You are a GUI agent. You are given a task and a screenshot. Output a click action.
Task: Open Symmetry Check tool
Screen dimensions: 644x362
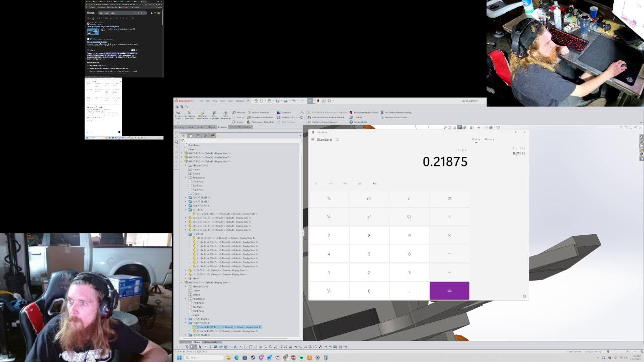[x=287, y=117]
